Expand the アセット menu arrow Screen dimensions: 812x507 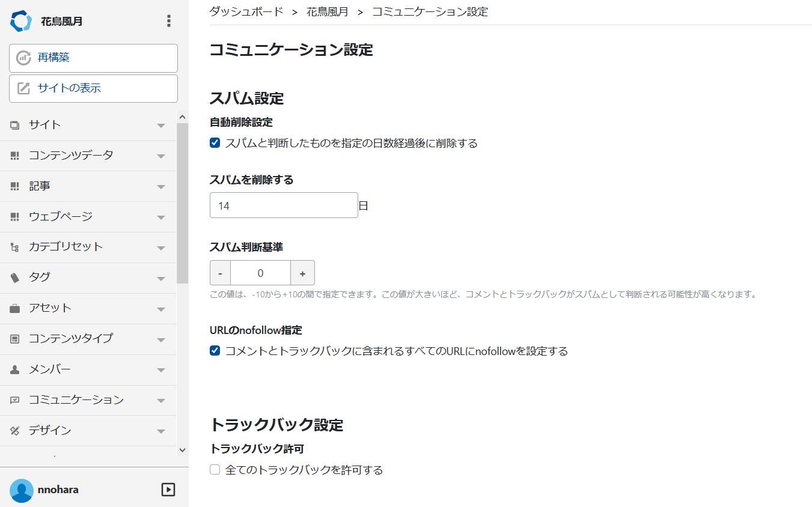[160, 309]
